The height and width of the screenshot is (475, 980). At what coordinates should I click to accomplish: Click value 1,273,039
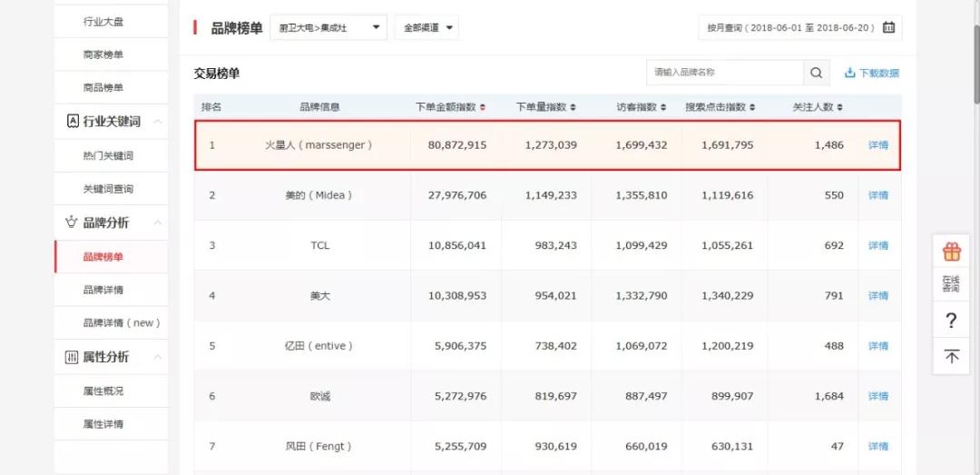pyautogui.click(x=551, y=145)
